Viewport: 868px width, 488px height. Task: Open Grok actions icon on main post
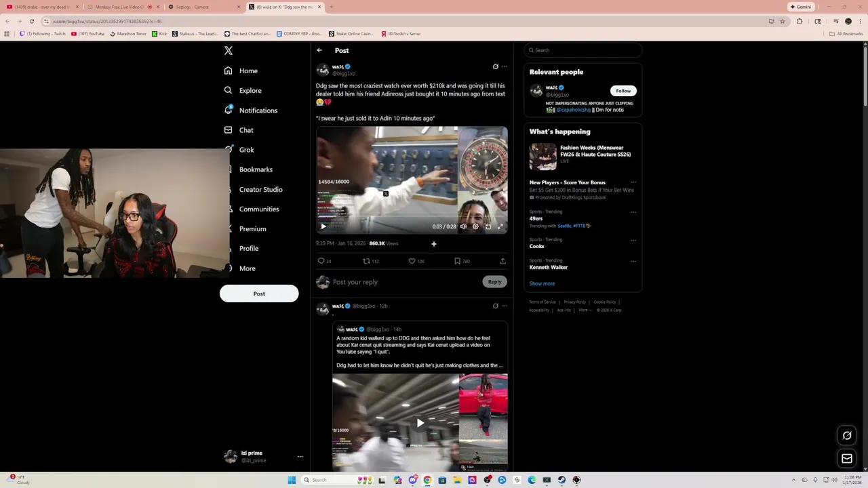(x=495, y=66)
